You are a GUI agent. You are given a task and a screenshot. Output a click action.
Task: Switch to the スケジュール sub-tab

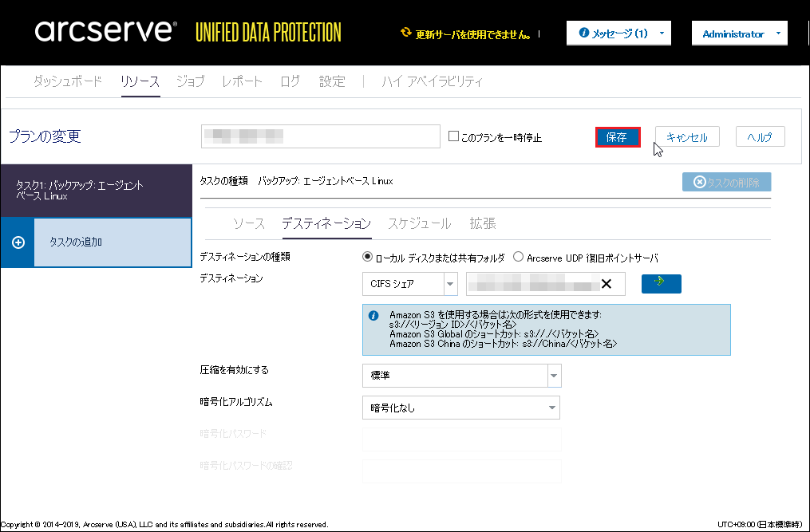tap(420, 223)
